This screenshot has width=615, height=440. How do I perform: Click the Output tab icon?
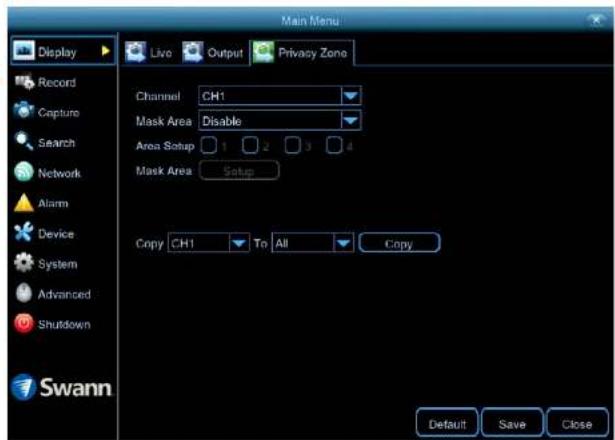193,52
